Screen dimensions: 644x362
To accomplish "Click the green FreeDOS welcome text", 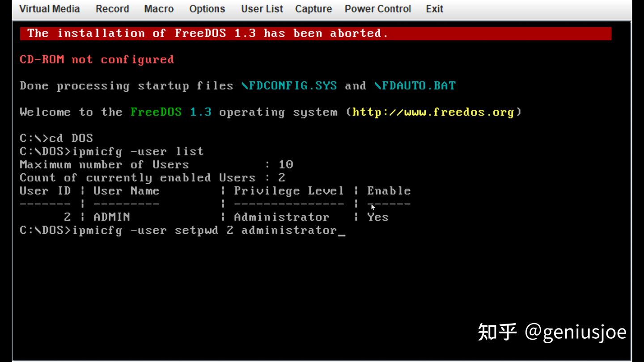I will point(156,112).
